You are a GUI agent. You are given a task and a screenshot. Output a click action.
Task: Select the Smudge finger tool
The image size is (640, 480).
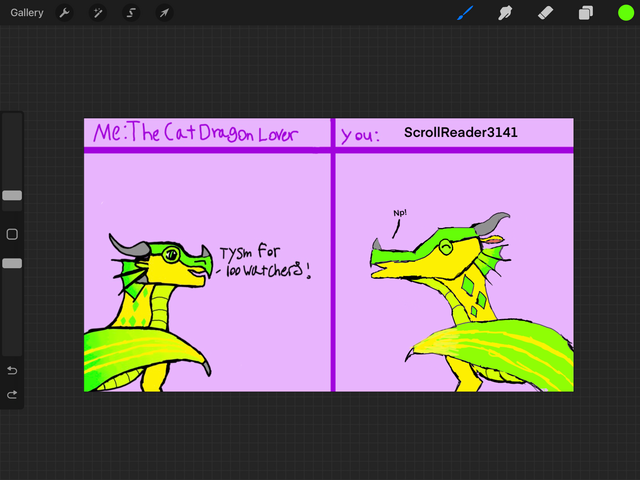click(x=505, y=13)
